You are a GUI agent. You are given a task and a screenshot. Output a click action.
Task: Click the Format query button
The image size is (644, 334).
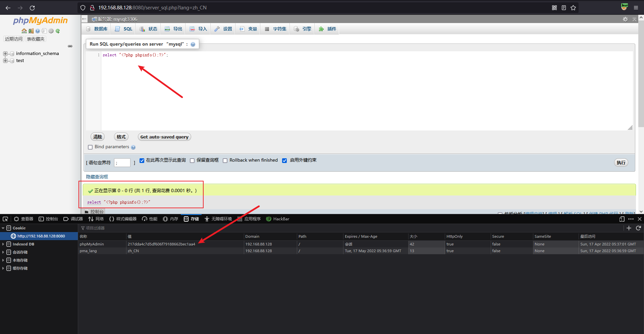(121, 137)
